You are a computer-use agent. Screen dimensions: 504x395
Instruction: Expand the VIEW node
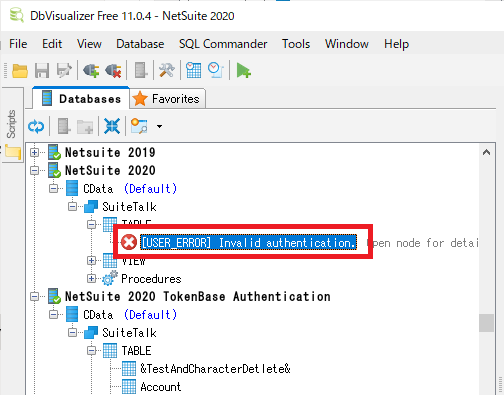pyautogui.click(x=91, y=260)
